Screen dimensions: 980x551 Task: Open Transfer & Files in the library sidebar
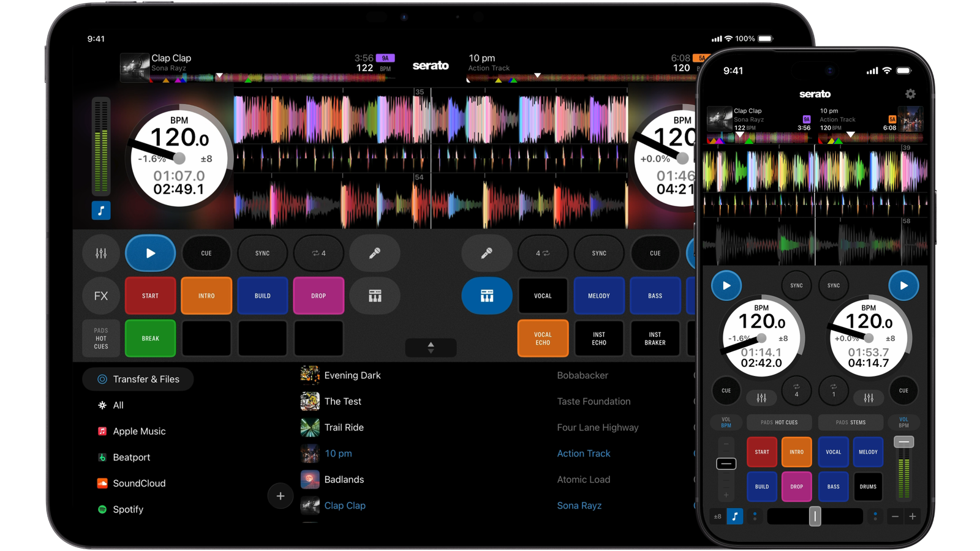(138, 379)
